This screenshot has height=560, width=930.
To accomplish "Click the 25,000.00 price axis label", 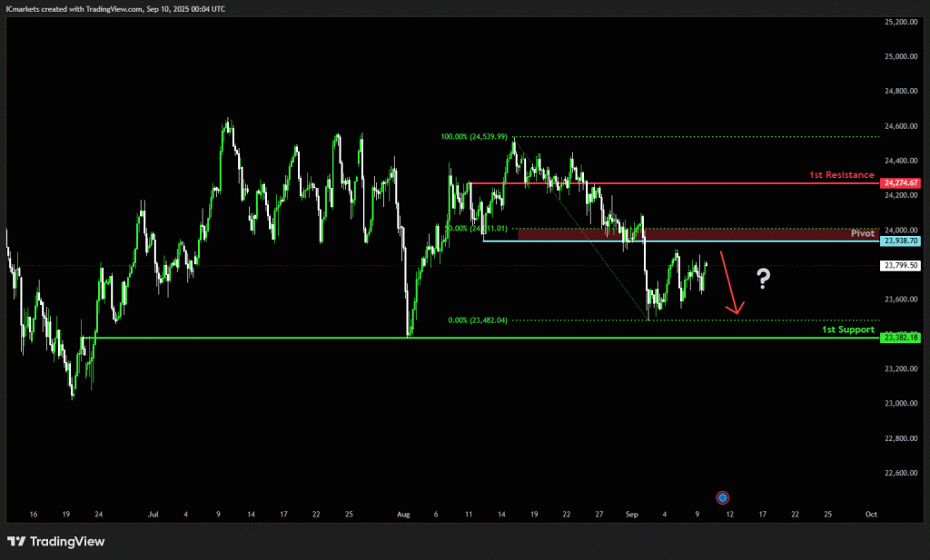I will [x=901, y=56].
